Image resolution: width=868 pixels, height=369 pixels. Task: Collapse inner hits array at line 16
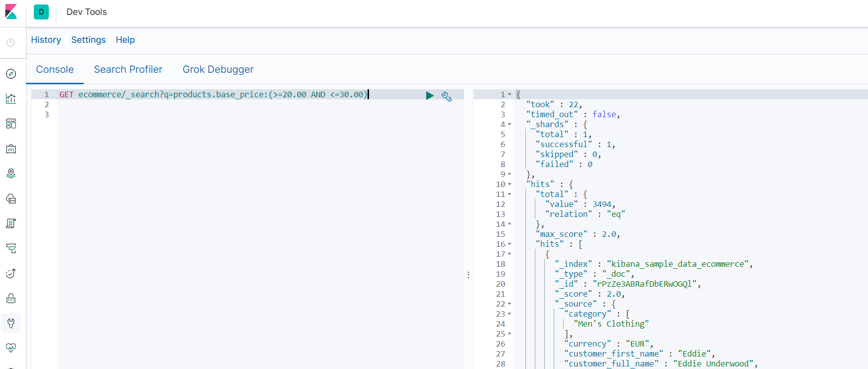[509, 244]
